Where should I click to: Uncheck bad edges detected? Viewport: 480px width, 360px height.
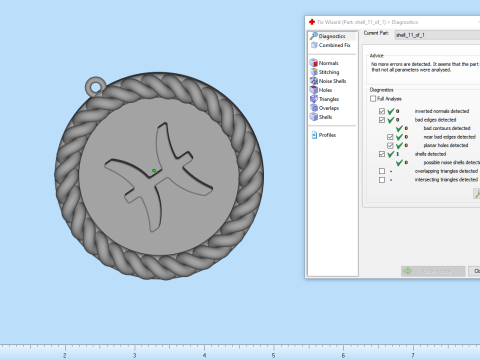click(x=382, y=120)
